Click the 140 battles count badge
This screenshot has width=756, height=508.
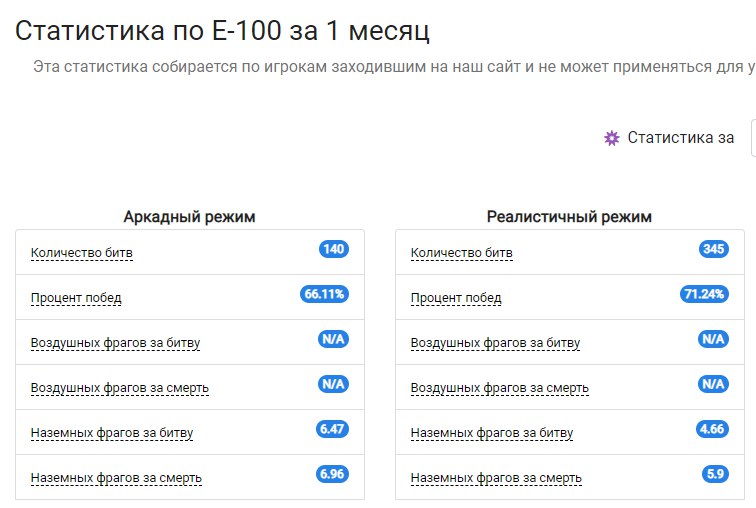click(334, 249)
